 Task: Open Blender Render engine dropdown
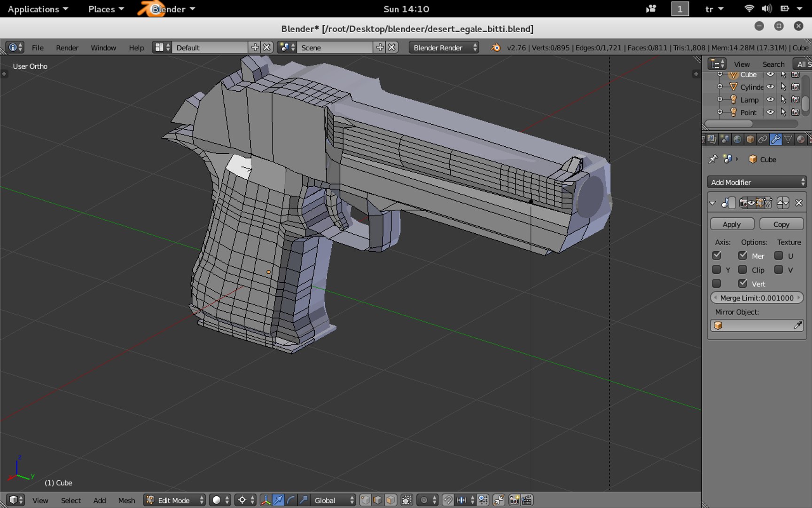[x=444, y=48]
